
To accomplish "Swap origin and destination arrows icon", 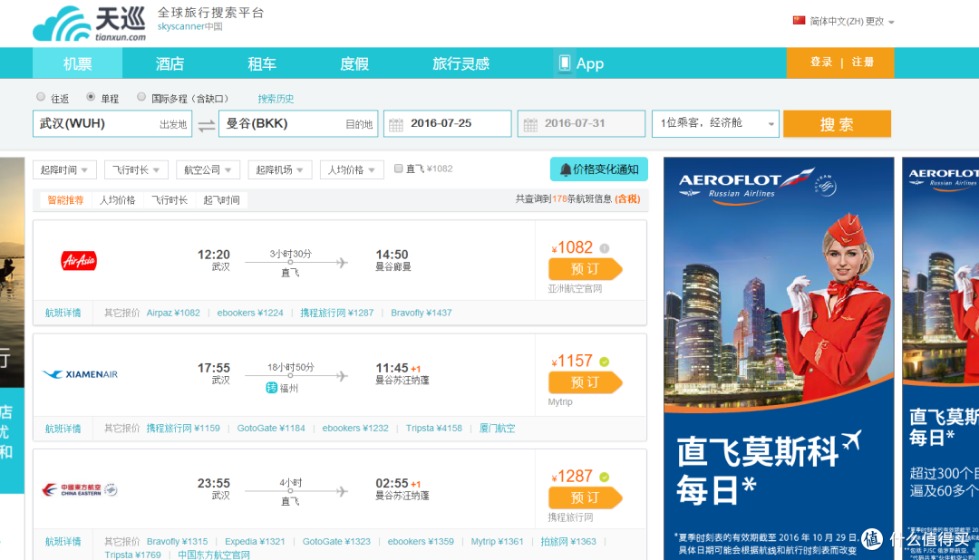I will tap(207, 125).
